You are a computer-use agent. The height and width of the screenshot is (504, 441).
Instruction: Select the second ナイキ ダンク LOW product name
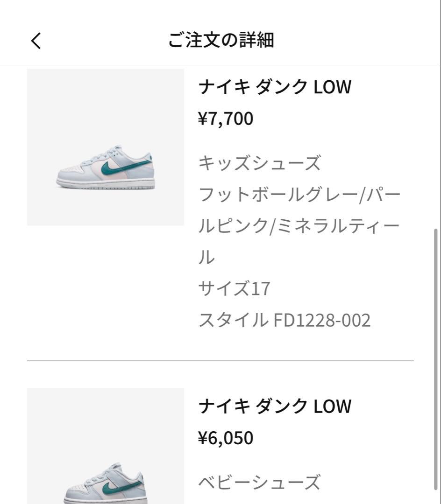click(275, 406)
